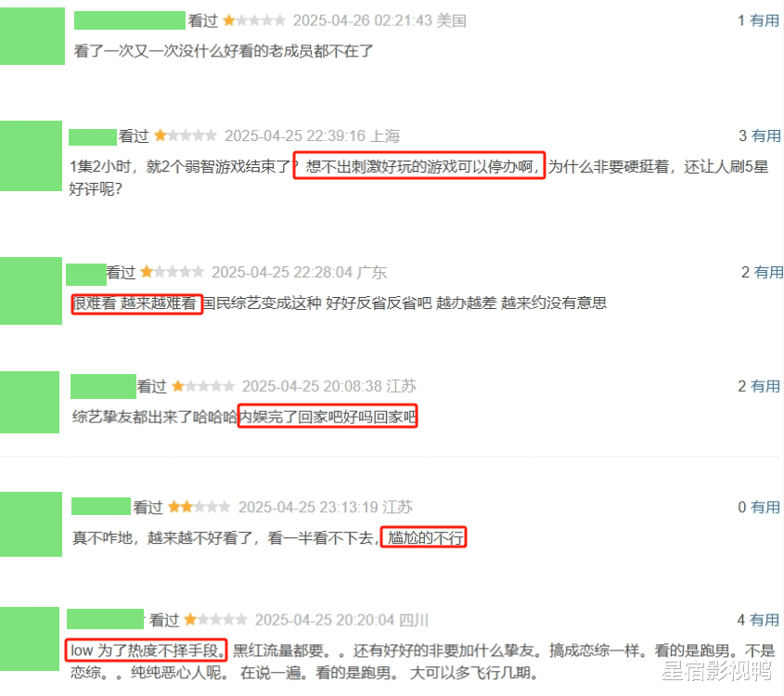Mark the 上海 review as 有用
The image size is (784, 696).
pyautogui.click(x=766, y=135)
